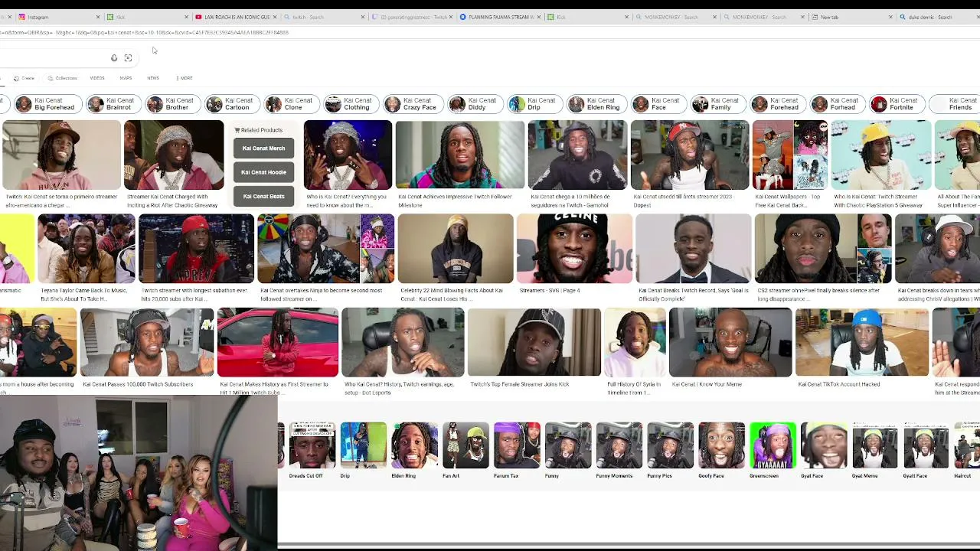Select the Kai Cenat Friends chip
The image size is (980, 551).
[954, 104]
